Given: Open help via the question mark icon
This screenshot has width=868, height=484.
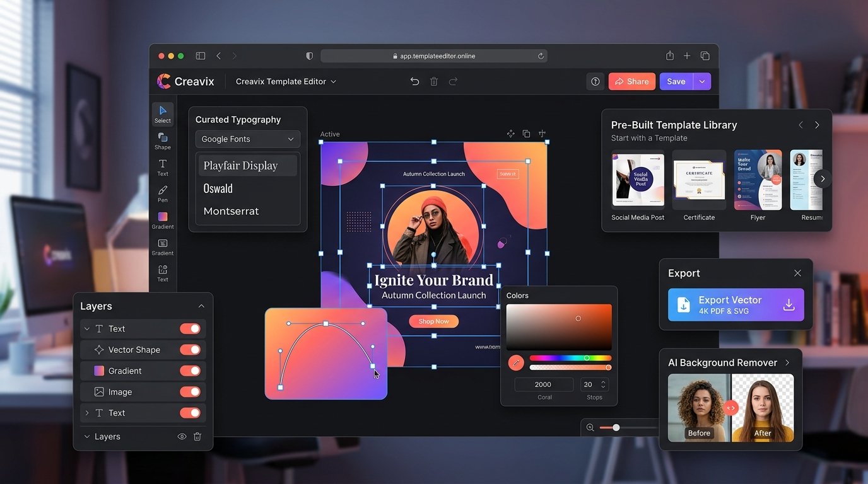Looking at the screenshot, I should pos(595,81).
